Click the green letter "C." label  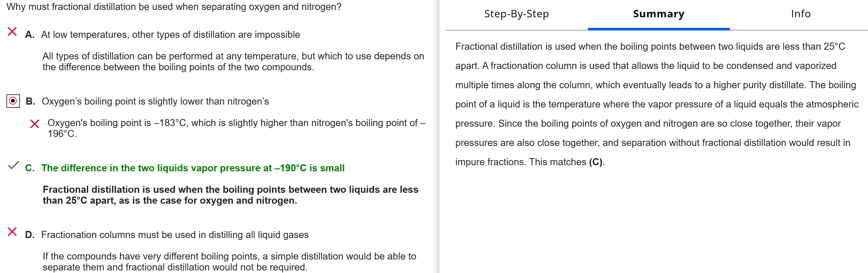[x=30, y=168]
